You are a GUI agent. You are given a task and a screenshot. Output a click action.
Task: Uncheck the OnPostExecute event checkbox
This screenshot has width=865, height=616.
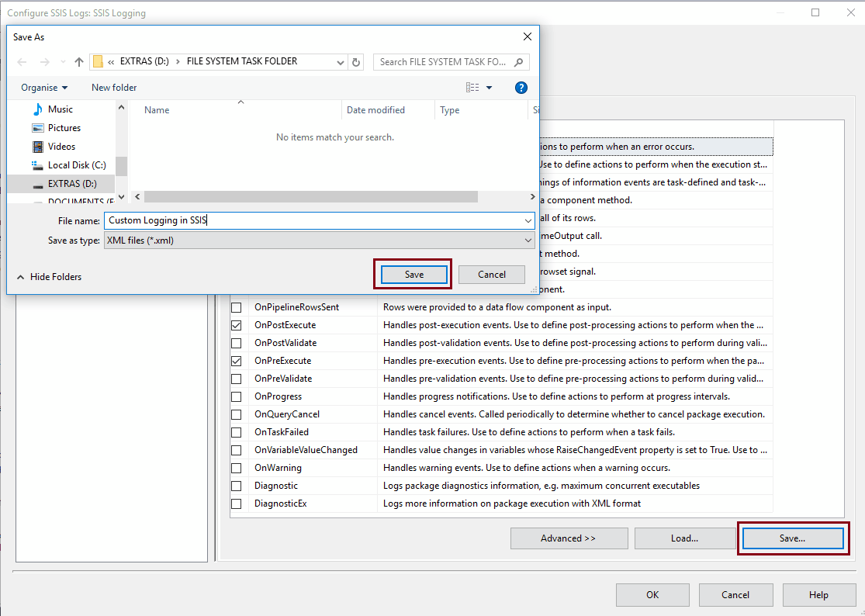(237, 325)
